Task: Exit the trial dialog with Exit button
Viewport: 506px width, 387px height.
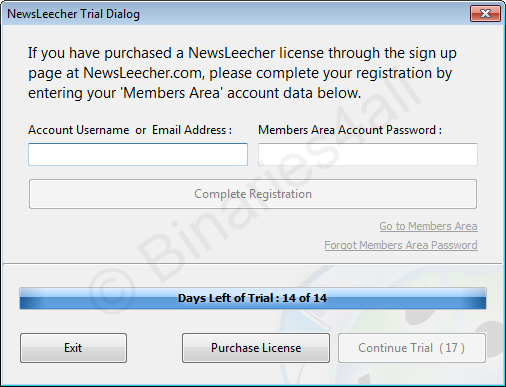Action: click(73, 348)
